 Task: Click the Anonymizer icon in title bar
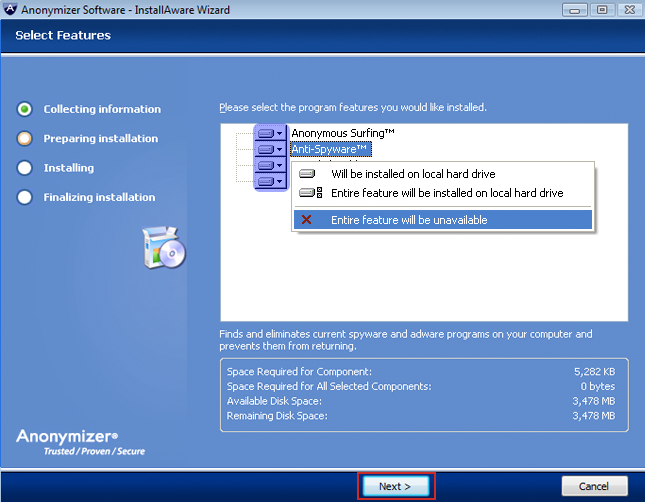click(12, 10)
